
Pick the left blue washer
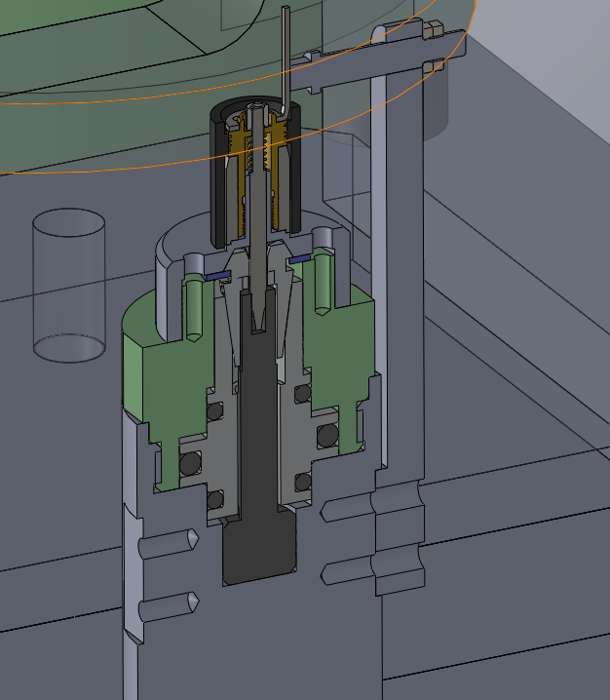pyautogui.click(x=216, y=276)
